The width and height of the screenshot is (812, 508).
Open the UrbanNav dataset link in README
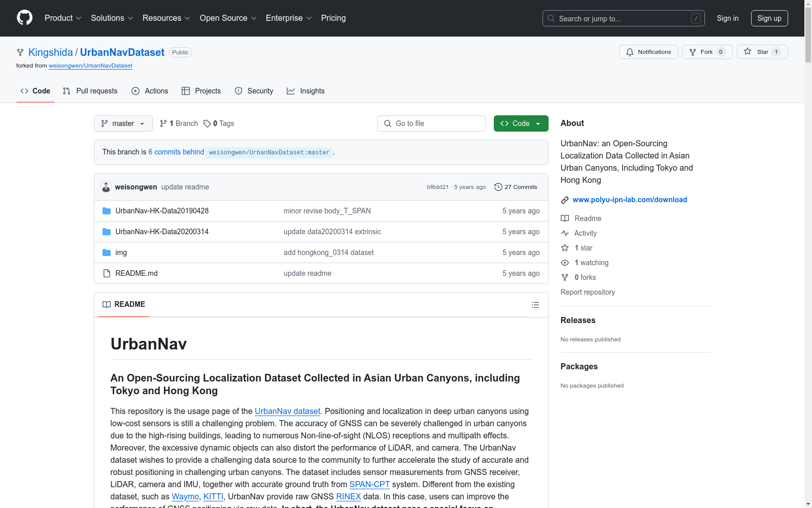[x=287, y=411]
